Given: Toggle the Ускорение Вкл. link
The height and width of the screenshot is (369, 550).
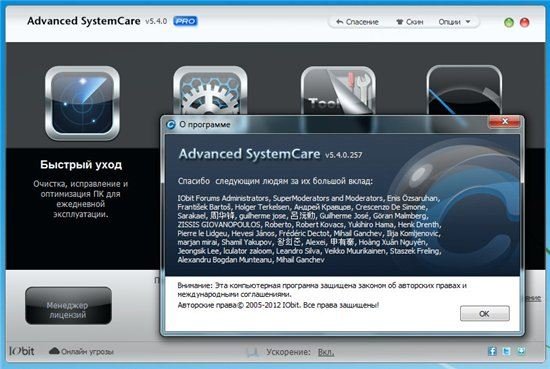Looking at the screenshot, I should (326, 352).
